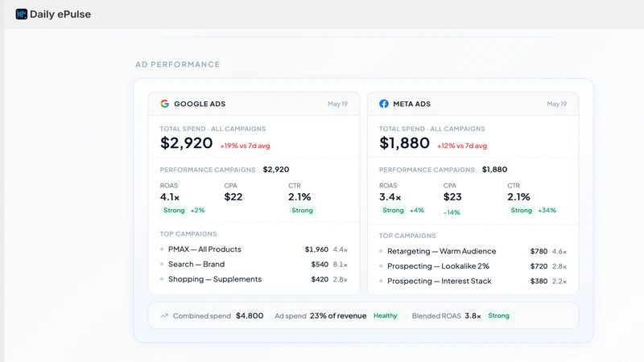Click the Daily ePulse logo icon

point(22,14)
